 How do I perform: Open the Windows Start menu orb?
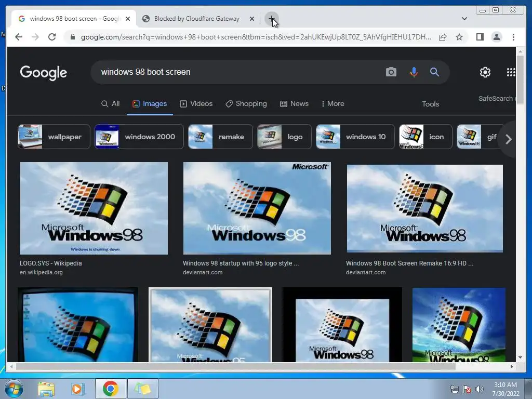point(14,389)
